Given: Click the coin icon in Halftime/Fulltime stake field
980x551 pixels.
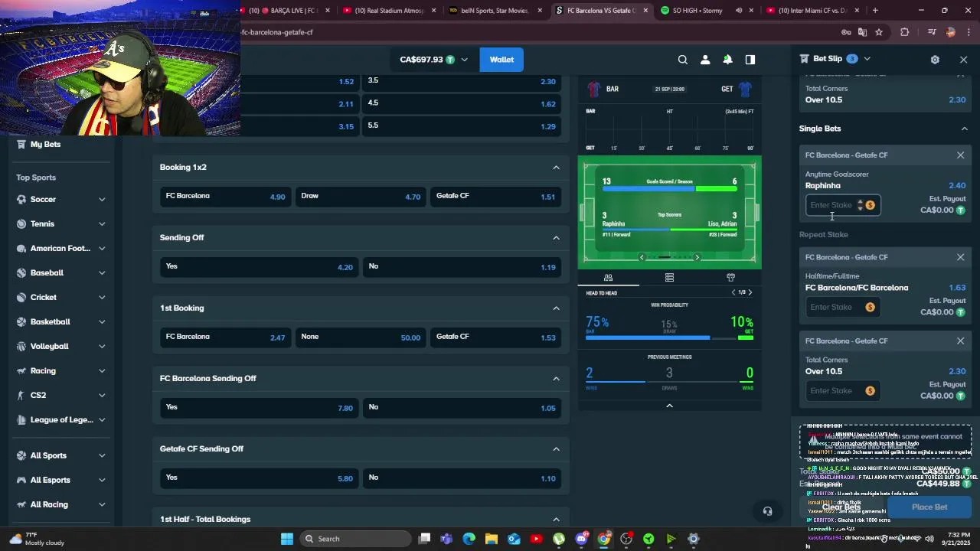Looking at the screenshot, I should click(x=870, y=307).
